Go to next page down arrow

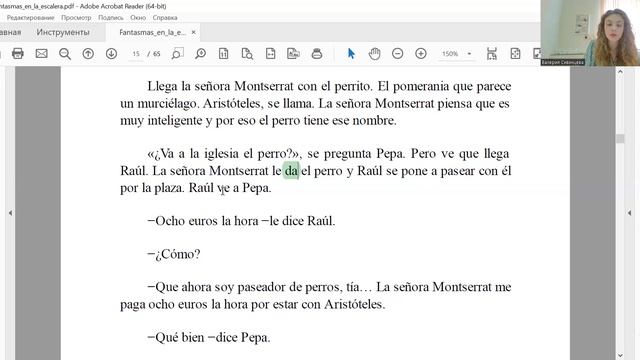pos(111,53)
